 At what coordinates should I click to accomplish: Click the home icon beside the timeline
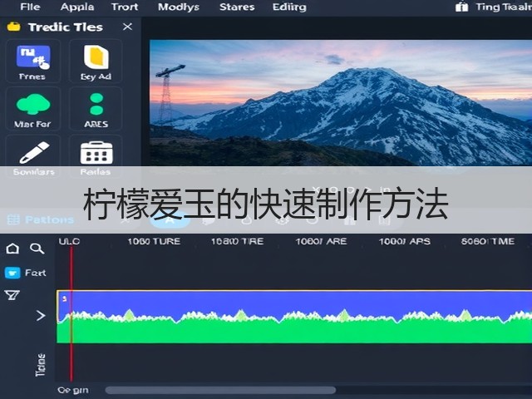tap(12, 249)
